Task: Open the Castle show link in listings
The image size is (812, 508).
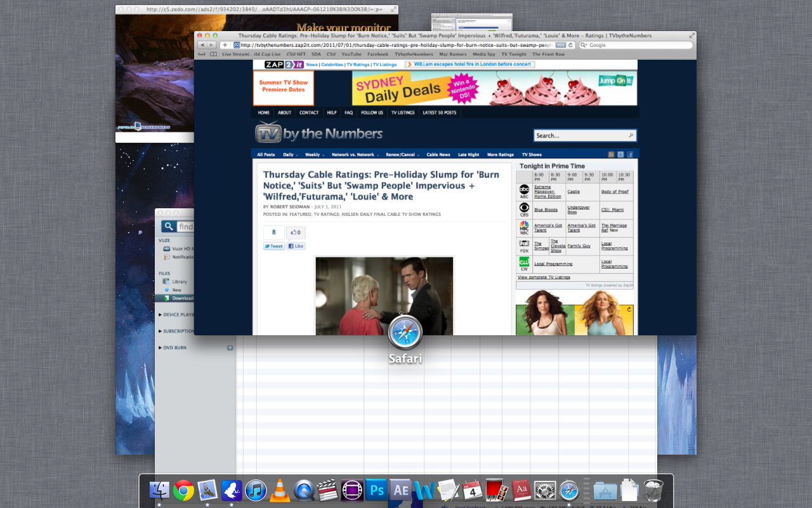Action: 573,191
